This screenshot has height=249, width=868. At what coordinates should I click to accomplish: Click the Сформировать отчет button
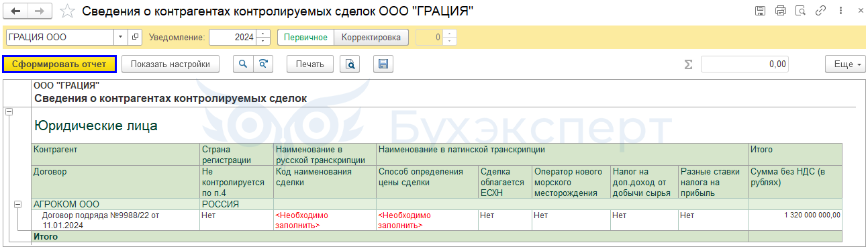pos(60,64)
